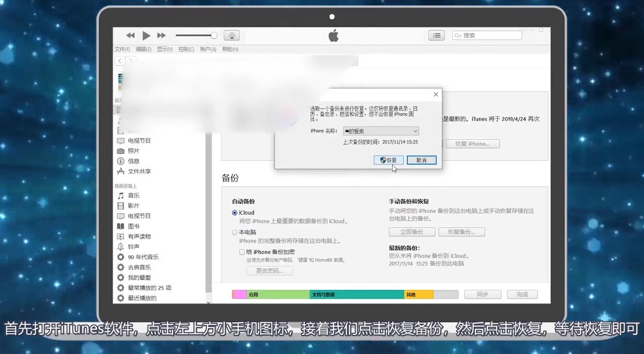Select the 本电脑 backup radio button
The image size is (644, 354).
[235, 232]
